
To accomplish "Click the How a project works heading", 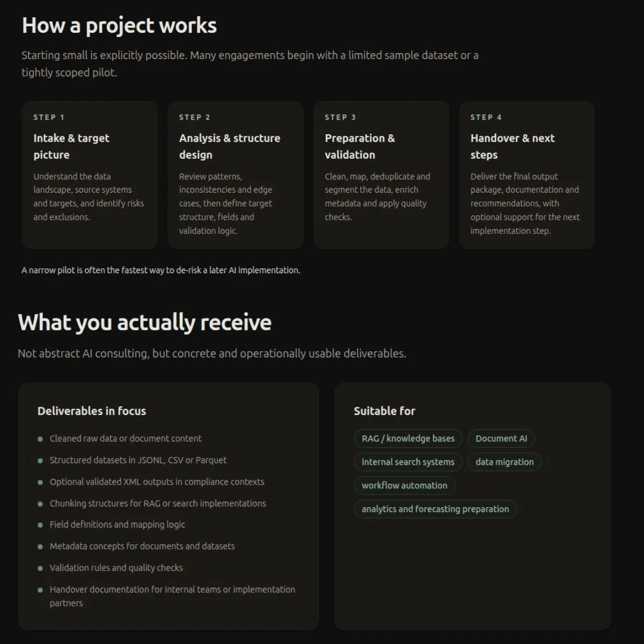I will [119, 25].
